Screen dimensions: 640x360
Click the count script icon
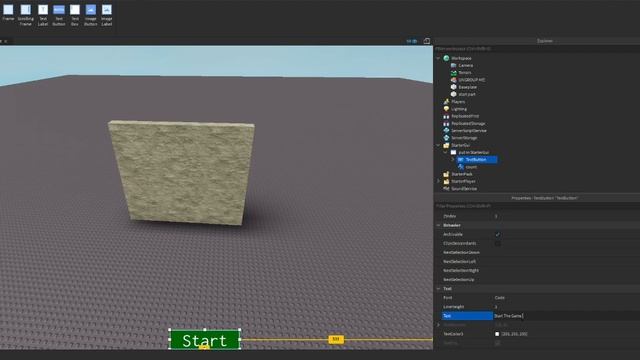click(461, 167)
